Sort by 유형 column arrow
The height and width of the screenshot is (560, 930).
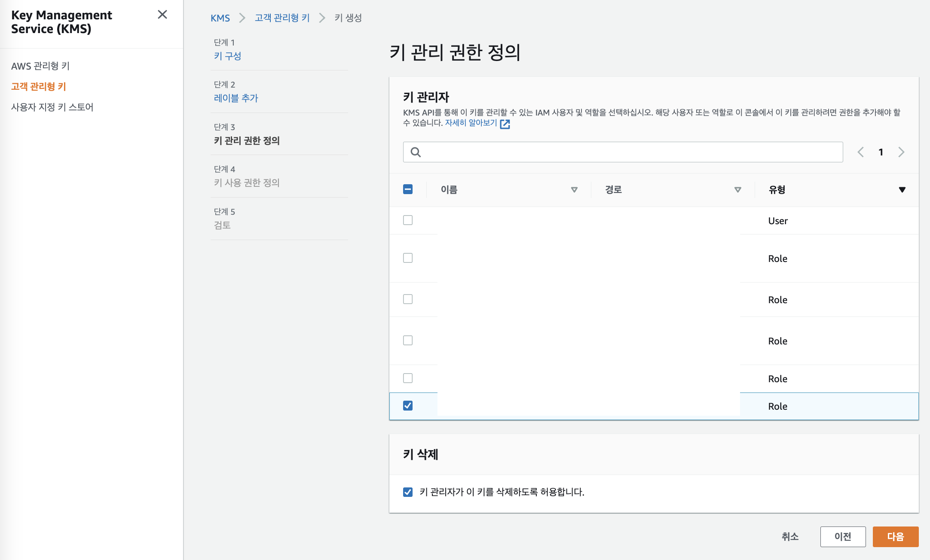(x=902, y=190)
